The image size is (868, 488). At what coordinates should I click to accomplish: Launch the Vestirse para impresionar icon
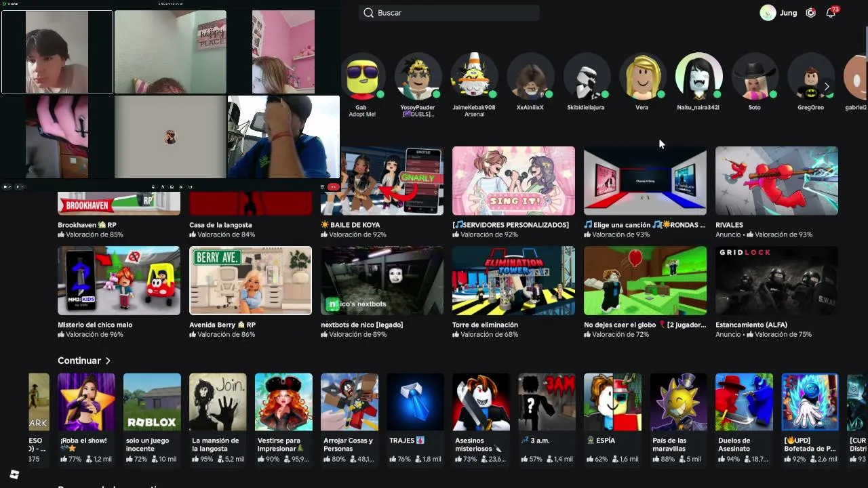pyautogui.click(x=283, y=402)
